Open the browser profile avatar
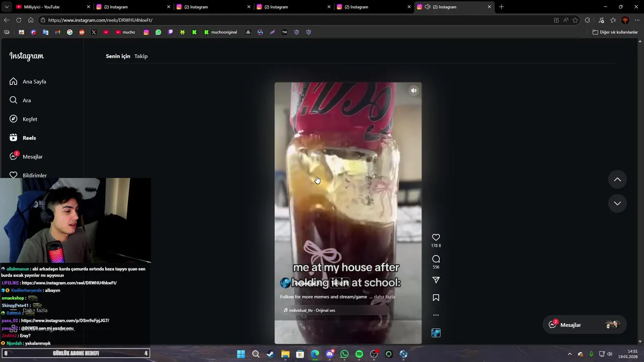 625,20
